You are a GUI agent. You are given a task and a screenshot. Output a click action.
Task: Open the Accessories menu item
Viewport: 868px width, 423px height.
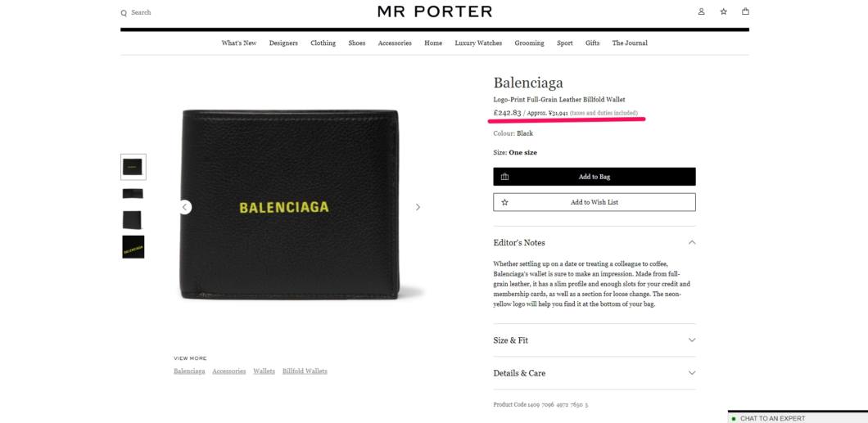[x=395, y=43]
